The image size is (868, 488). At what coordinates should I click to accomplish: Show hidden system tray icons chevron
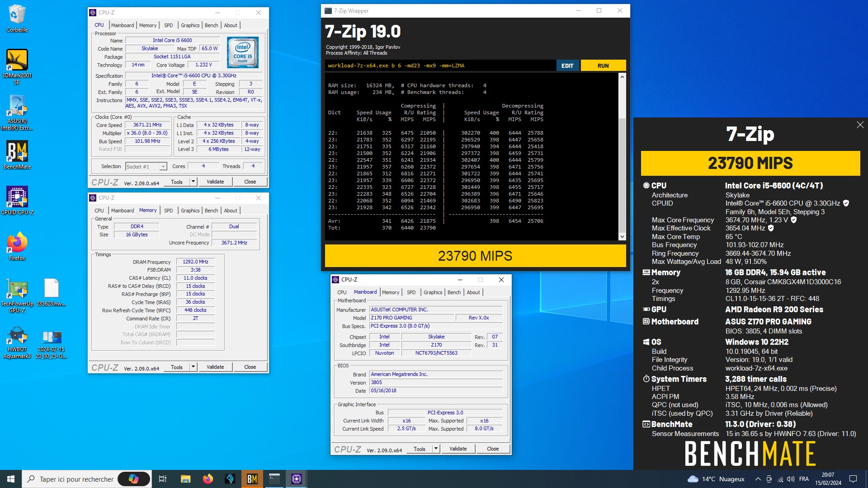758,479
